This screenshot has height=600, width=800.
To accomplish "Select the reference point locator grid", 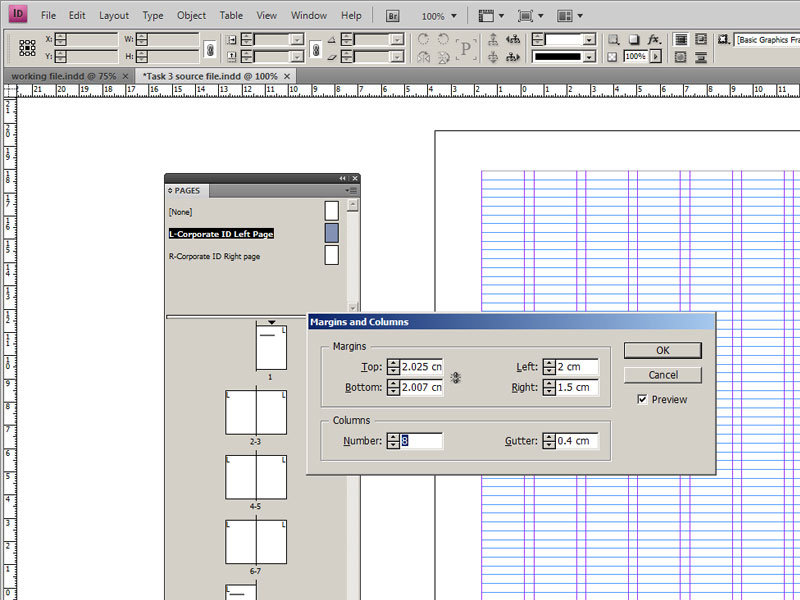I will [27, 47].
